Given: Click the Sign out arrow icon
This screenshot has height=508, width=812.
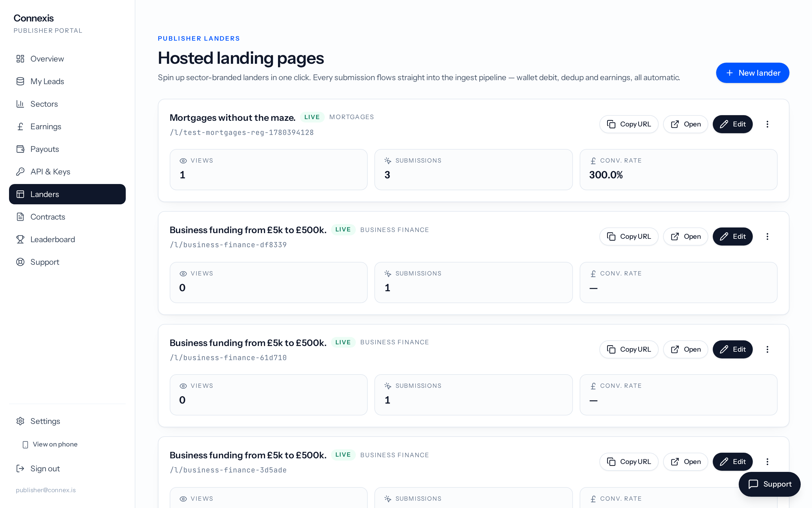Looking at the screenshot, I should [20, 468].
